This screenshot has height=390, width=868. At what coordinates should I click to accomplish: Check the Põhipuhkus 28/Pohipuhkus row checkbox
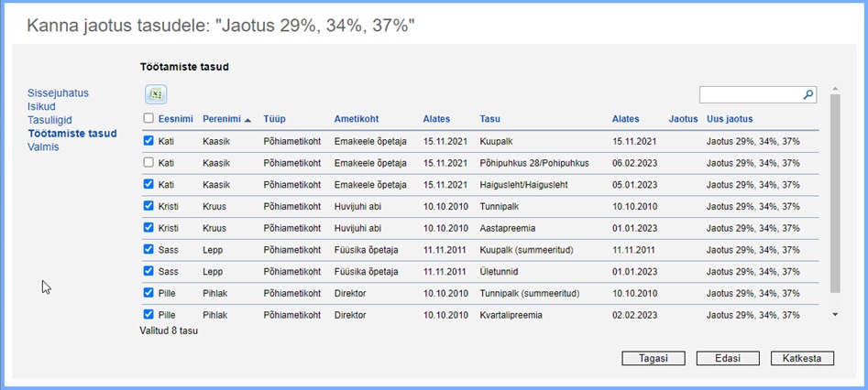coord(148,163)
